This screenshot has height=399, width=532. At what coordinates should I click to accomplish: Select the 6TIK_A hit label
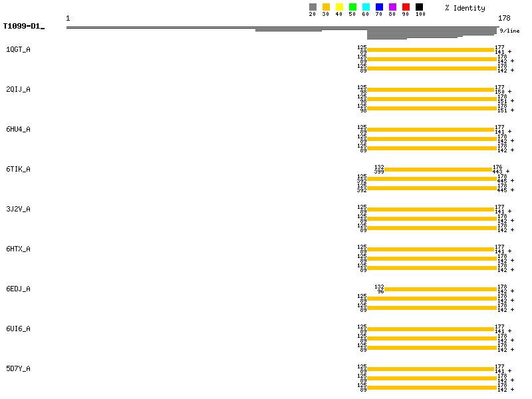(x=18, y=170)
